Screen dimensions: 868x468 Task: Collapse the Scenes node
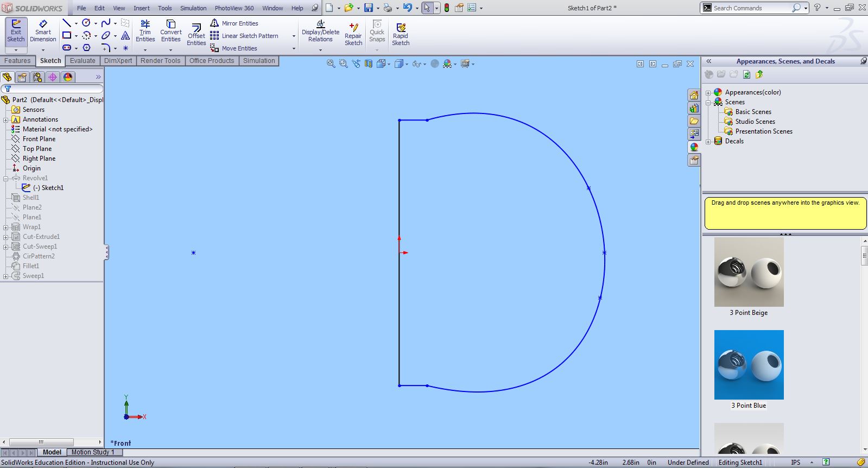point(708,103)
